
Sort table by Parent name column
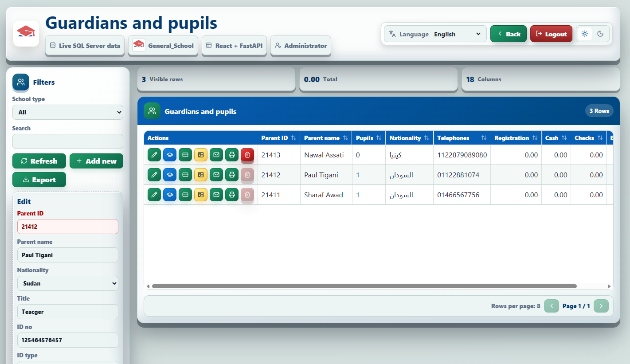(x=326, y=138)
